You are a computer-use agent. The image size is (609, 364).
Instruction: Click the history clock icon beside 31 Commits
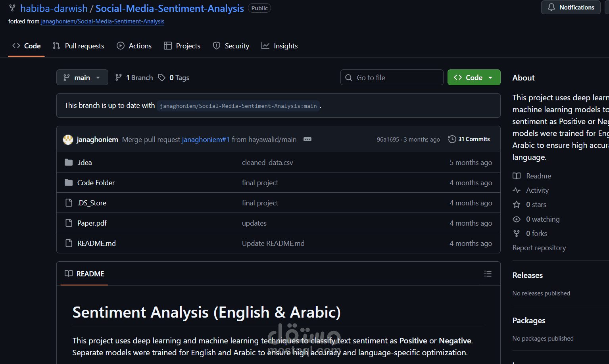(452, 139)
